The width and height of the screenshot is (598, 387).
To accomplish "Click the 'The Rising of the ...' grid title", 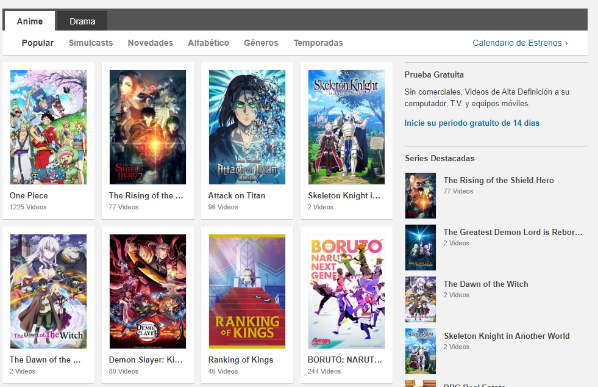I will pyautogui.click(x=146, y=196).
